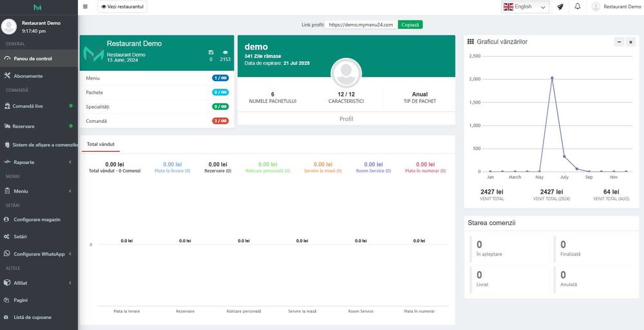
Task: Click the În așteptare status card
Action: click(509, 249)
